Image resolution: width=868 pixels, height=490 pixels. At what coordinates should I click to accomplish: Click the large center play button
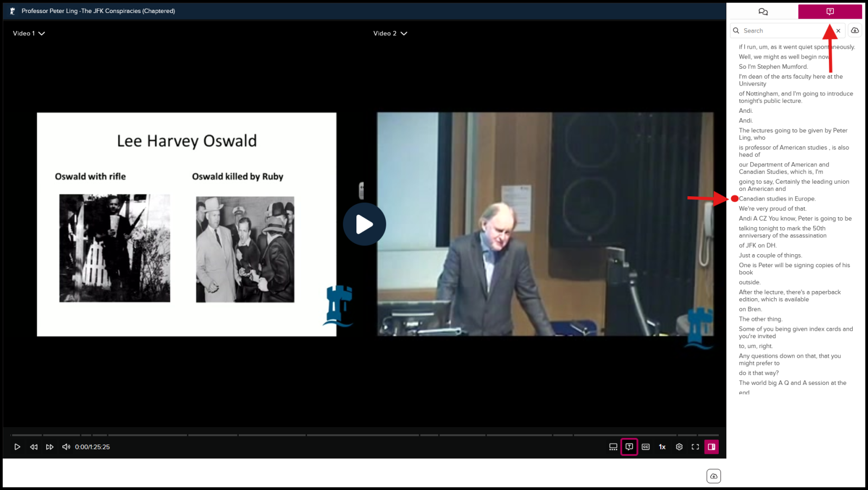[365, 224]
